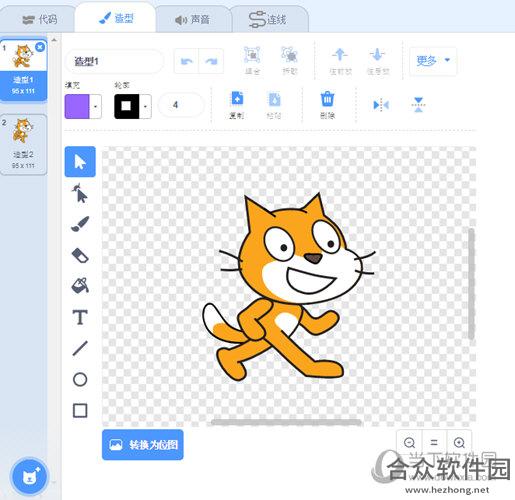Image resolution: width=515 pixels, height=500 pixels.
Task: Switch to the 声音 (Sounds) tab
Action: pos(192,19)
